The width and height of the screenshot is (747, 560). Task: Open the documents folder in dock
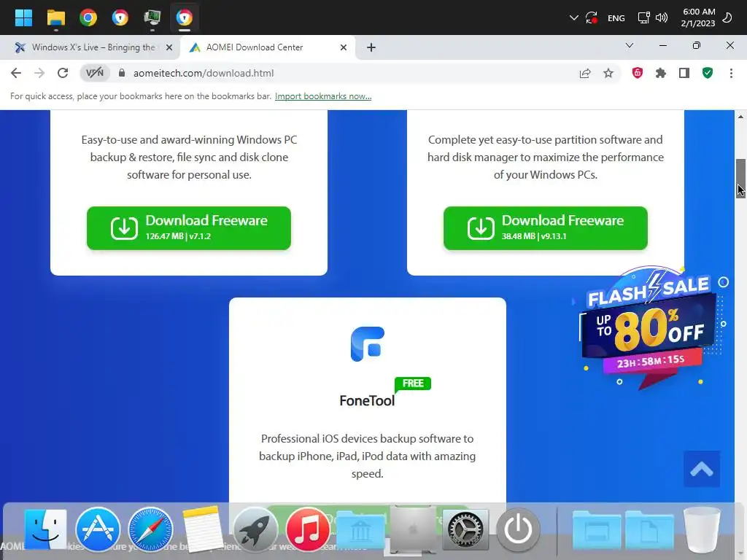click(x=649, y=530)
